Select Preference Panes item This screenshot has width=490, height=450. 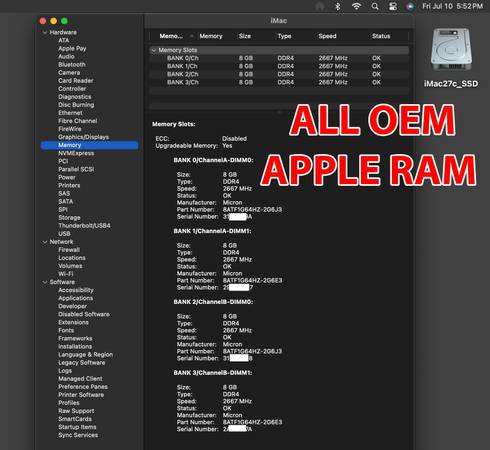click(x=83, y=387)
